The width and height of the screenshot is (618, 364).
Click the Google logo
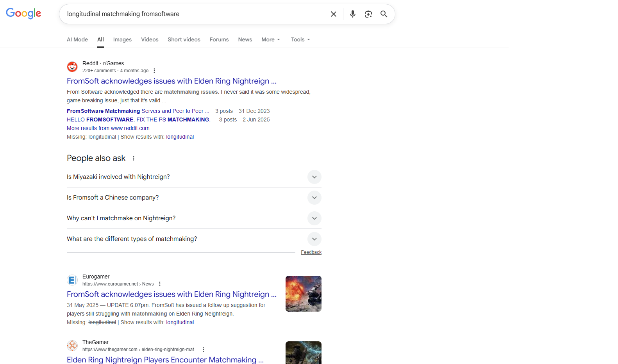click(23, 13)
